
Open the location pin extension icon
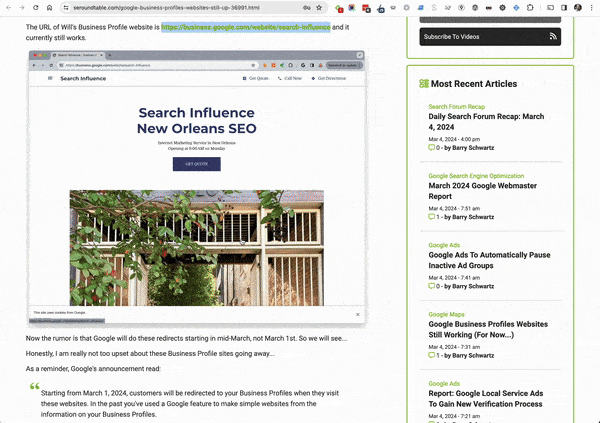click(x=461, y=8)
